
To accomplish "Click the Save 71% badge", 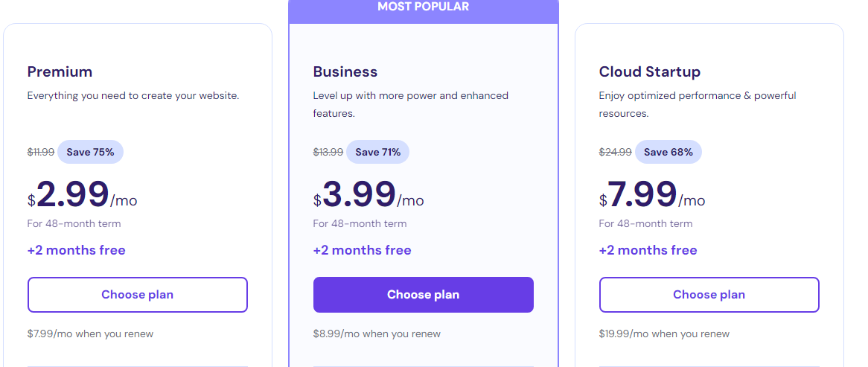I will pyautogui.click(x=377, y=152).
